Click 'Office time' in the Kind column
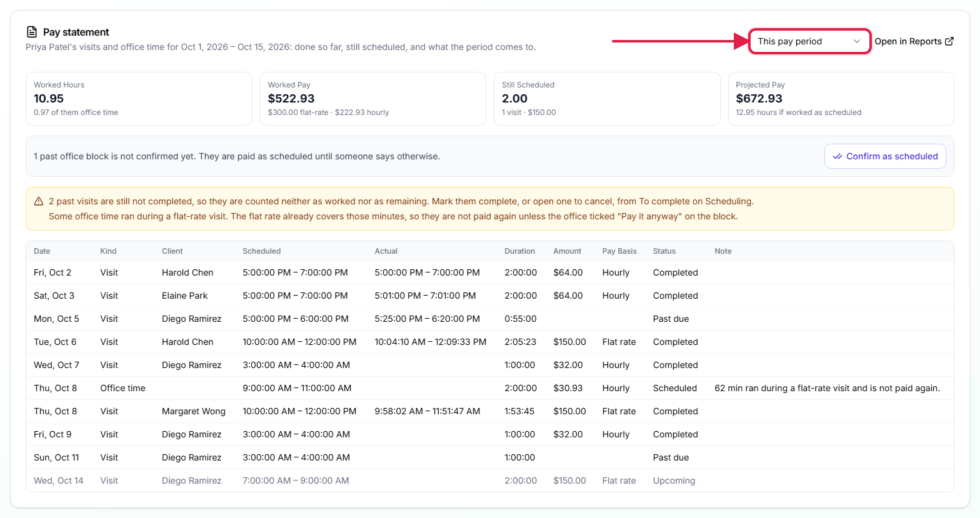Image resolution: width=980 pixels, height=518 pixels. point(122,388)
